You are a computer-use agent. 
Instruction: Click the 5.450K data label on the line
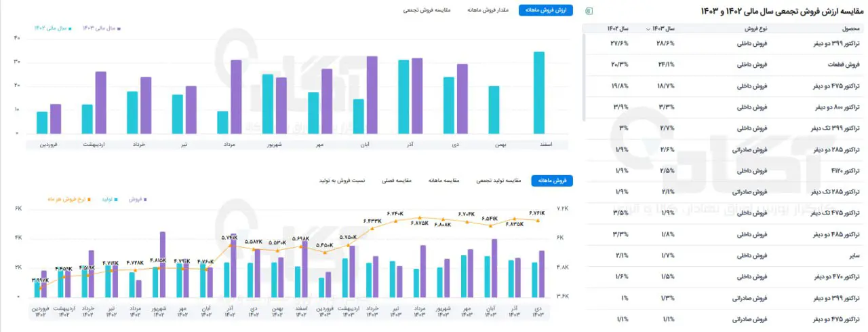click(325, 245)
